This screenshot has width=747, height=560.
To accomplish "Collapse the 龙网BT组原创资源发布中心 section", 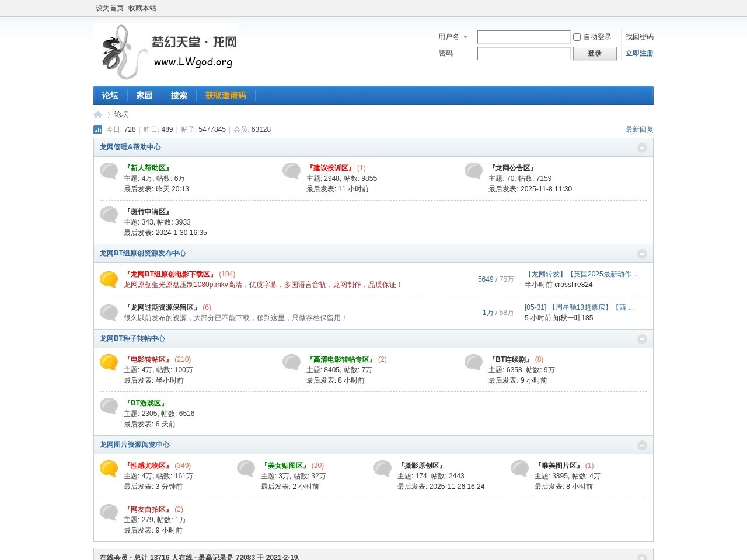I will 643,254.
